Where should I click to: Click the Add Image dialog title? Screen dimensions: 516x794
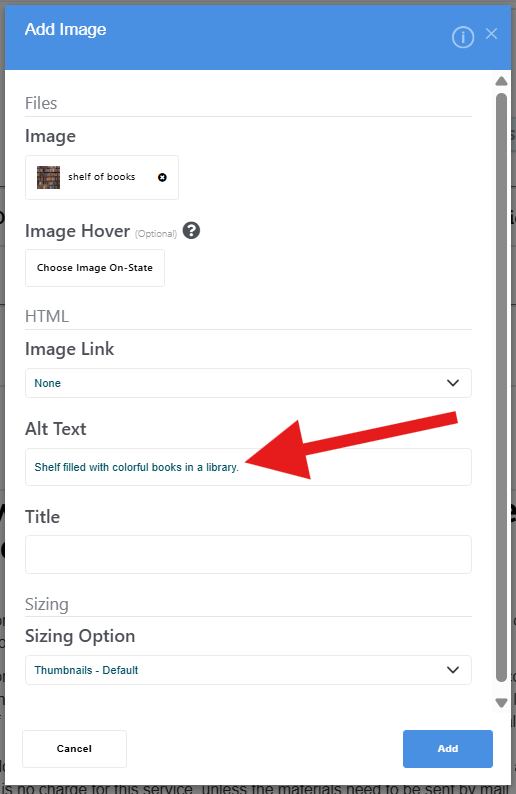coord(65,29)
